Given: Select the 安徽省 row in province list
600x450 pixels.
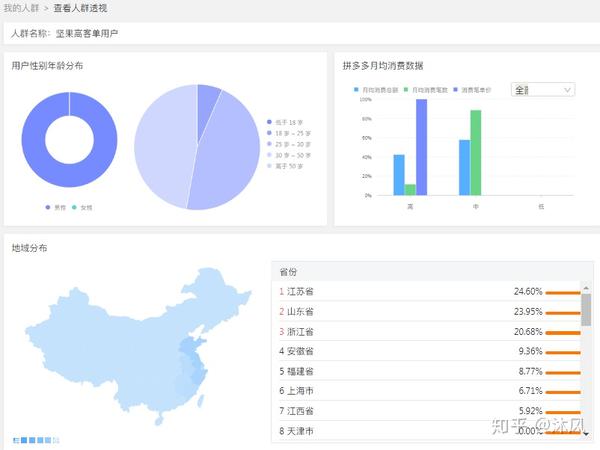Looking at the screenshot, I should [427, 351].
